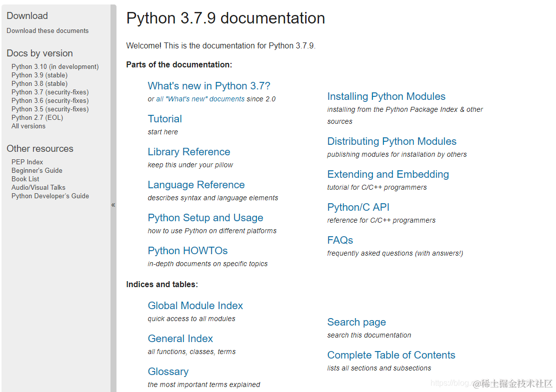Click 'in-depth documents on specific topics' text
The height and width of the screenshot is (392, 556).
207,264
